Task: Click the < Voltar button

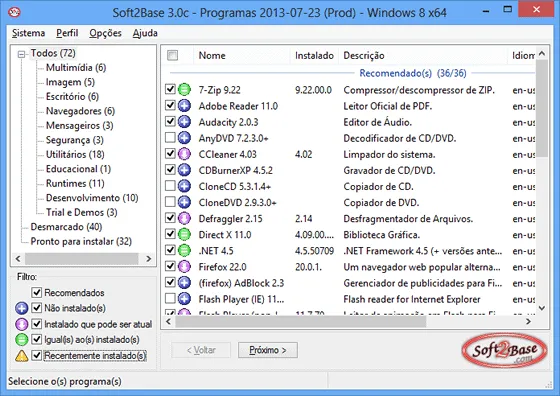Action: tap(201, 350)
